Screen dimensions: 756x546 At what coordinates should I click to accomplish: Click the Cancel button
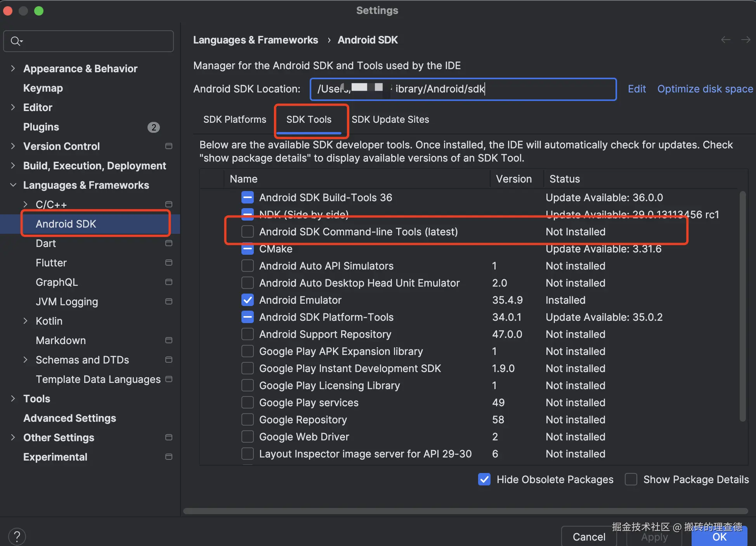click(589, 537)
